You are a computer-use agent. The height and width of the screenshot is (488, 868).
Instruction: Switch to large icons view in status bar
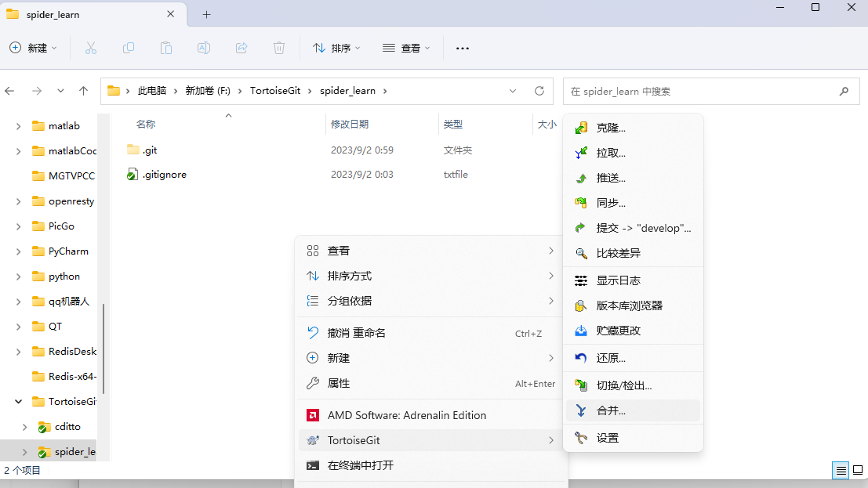[x=858, y=470]
